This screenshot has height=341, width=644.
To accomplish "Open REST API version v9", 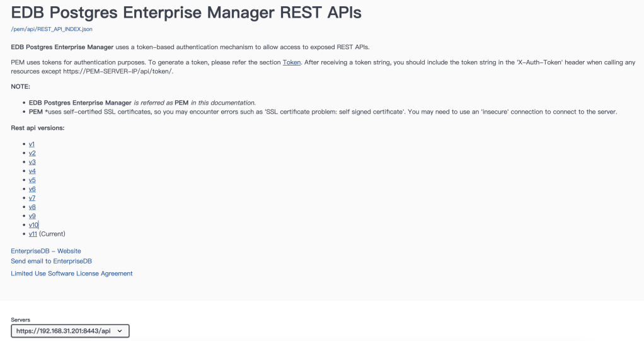I will click(32, 216).
